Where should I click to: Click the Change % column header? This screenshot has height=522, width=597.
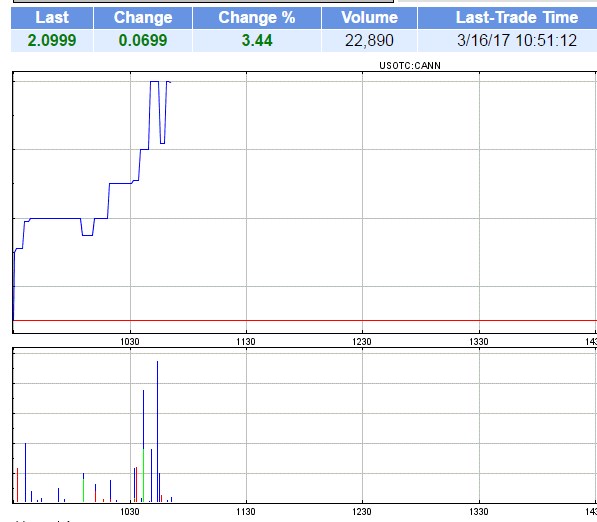coord(257,18)
